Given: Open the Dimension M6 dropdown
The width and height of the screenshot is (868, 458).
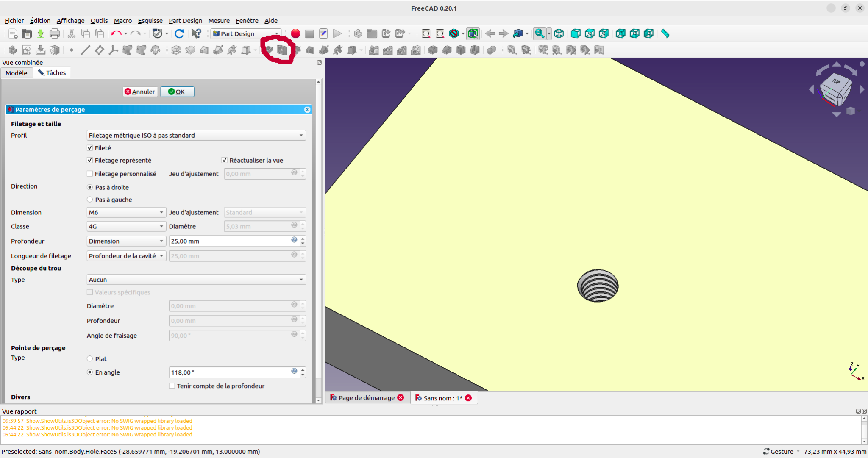Looking at the screenshot, I should pos(125,212).
